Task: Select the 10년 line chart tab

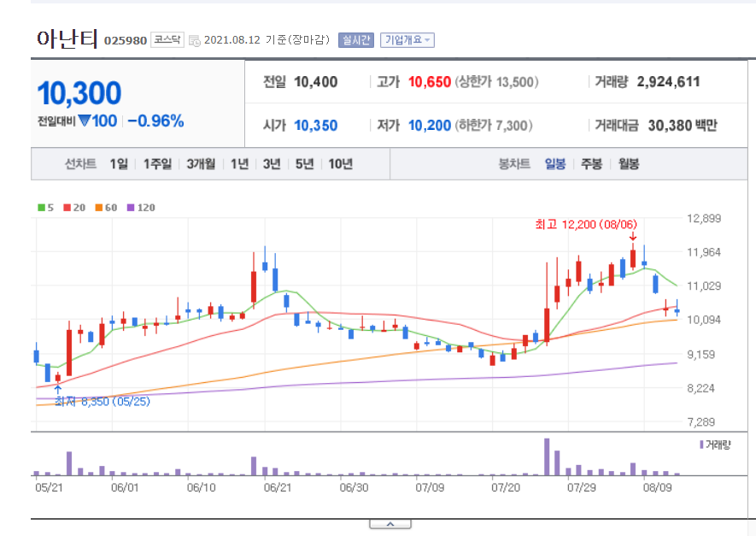Action: (340, 164)
